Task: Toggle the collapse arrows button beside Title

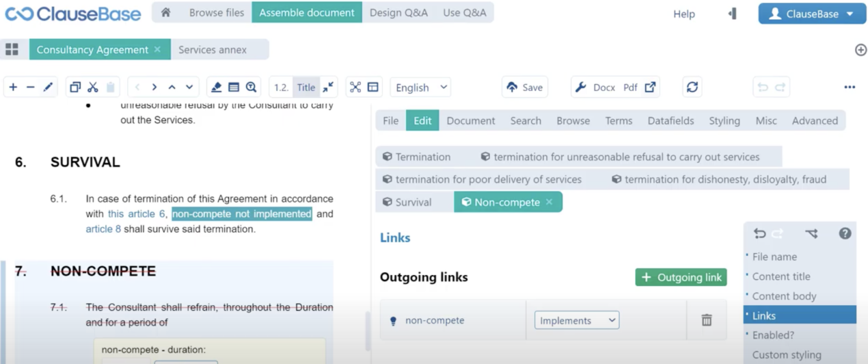Action: 328,87
